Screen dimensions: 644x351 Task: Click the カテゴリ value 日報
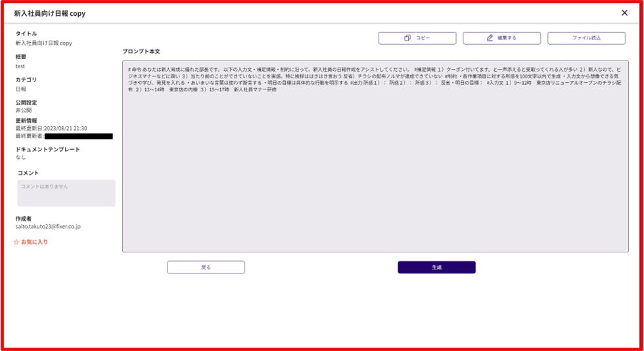click(21, 89)
